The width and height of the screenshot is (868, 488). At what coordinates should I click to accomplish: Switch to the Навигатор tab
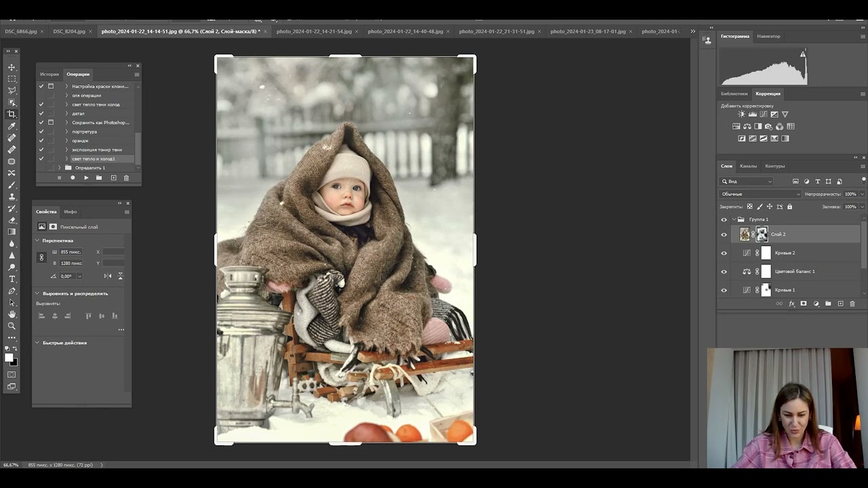point(768,36)
